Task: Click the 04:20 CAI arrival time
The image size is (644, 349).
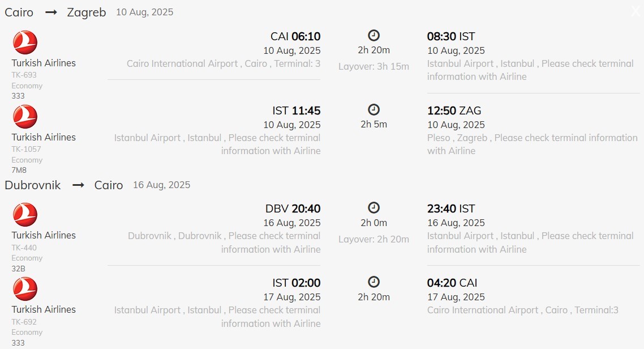Action: pyautogui.click(x=452, y=283)
